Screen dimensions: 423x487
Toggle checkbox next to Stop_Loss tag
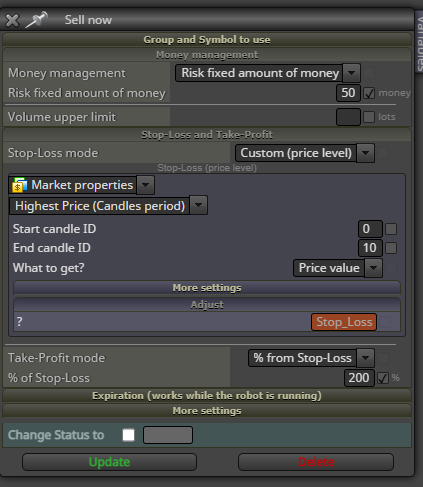click(x=385, y=322)
